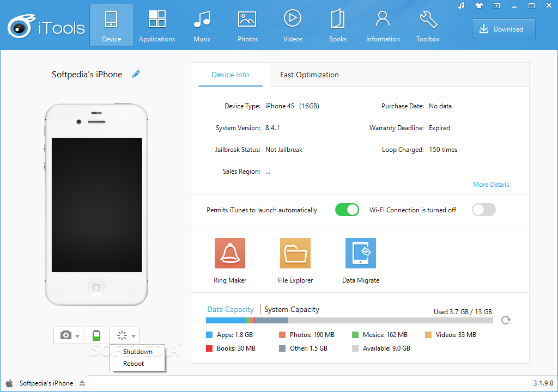Switch to the Device Info tab
558x392 pixels.
(231, 75)
